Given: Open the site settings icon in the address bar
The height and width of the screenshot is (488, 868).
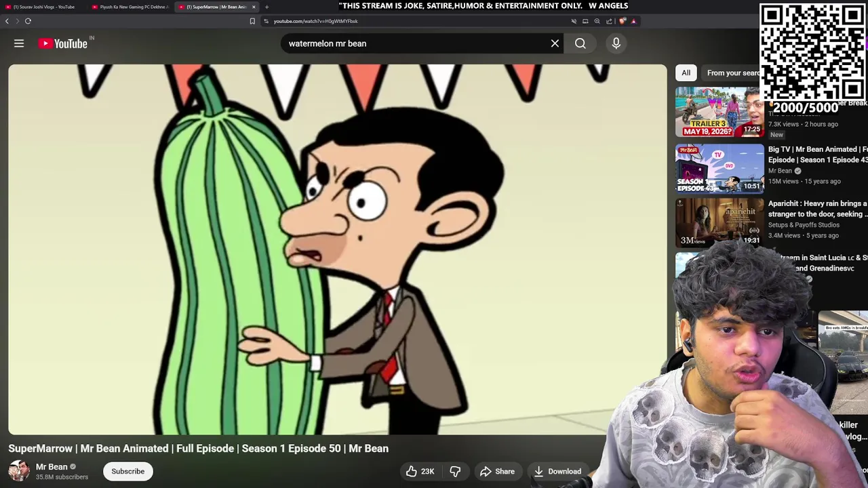Looking at the screenshot, I should point(266,21).
